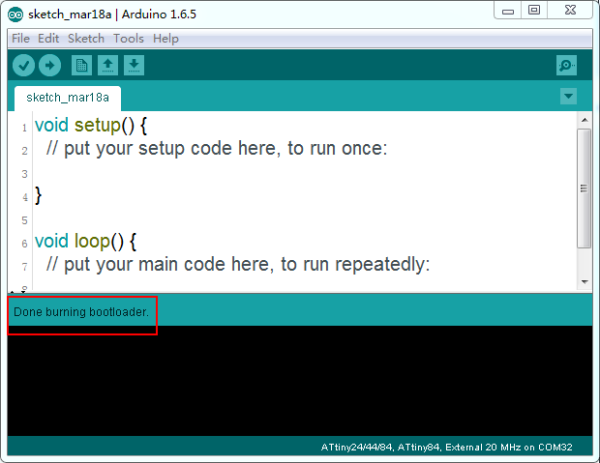Click the editor vertical scrollbar thumb
This screenshot has height=463, width=600.
click(584, 188)
